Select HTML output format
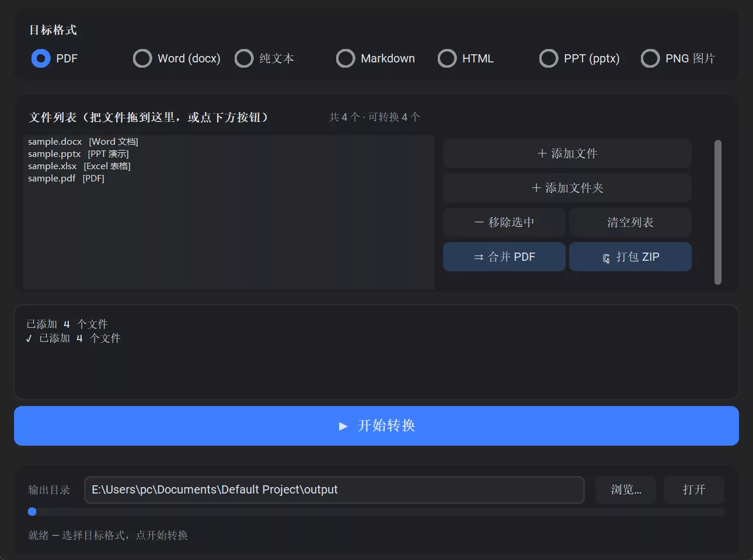The image size is (753, 560). pyautogui.click(x=465, y=58)
